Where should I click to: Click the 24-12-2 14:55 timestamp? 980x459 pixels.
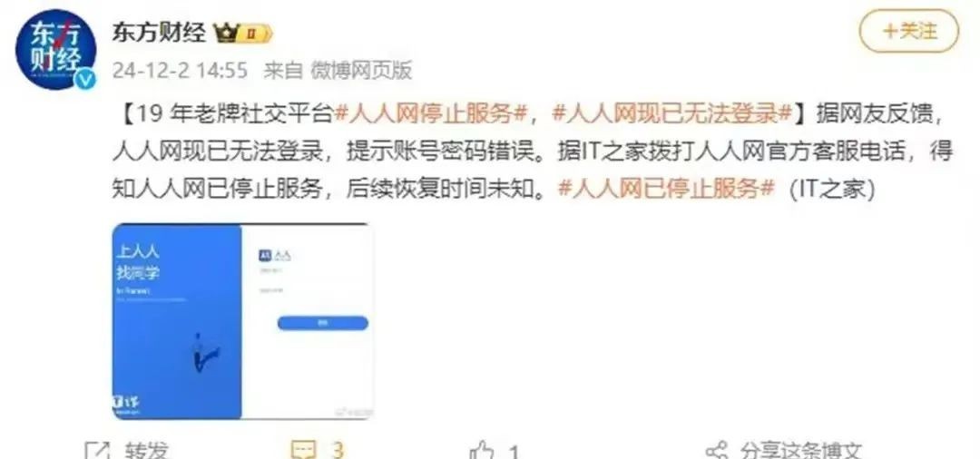pyautogui.click(x=180, y=71)
